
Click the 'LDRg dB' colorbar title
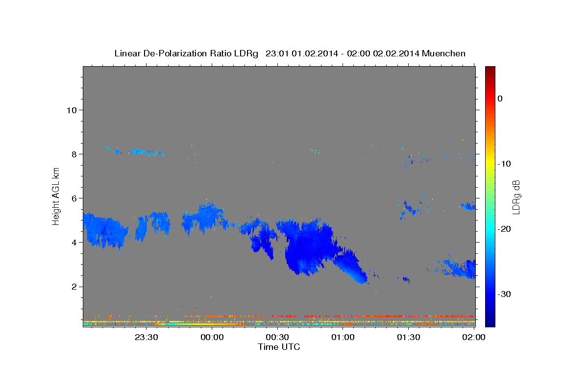tap(516, 196)
